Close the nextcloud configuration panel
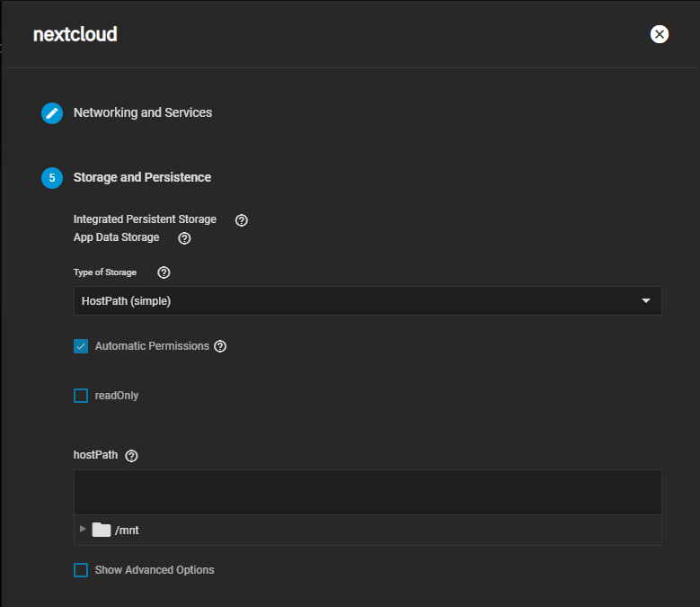The height and width of the screenshot is (607, 700). (x=660, y=34)
